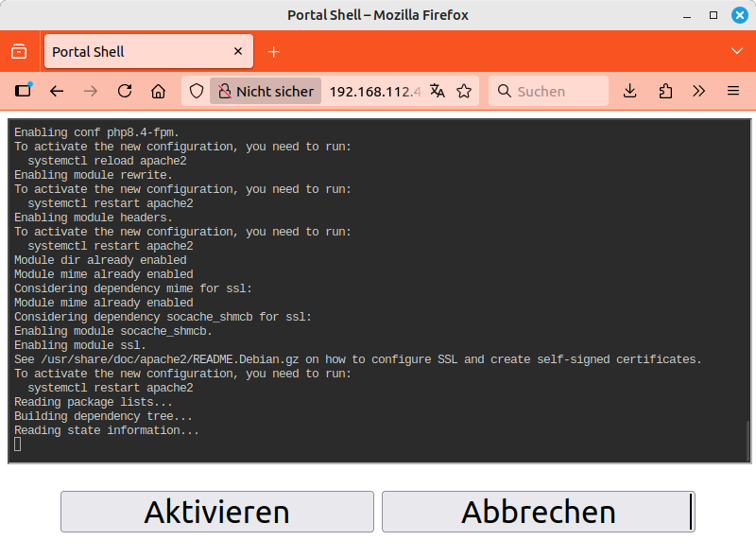Open Firefox View from the tab bar
Viewport: 756px width, 558px height.
pyautogui.click(x=19, y=51)
